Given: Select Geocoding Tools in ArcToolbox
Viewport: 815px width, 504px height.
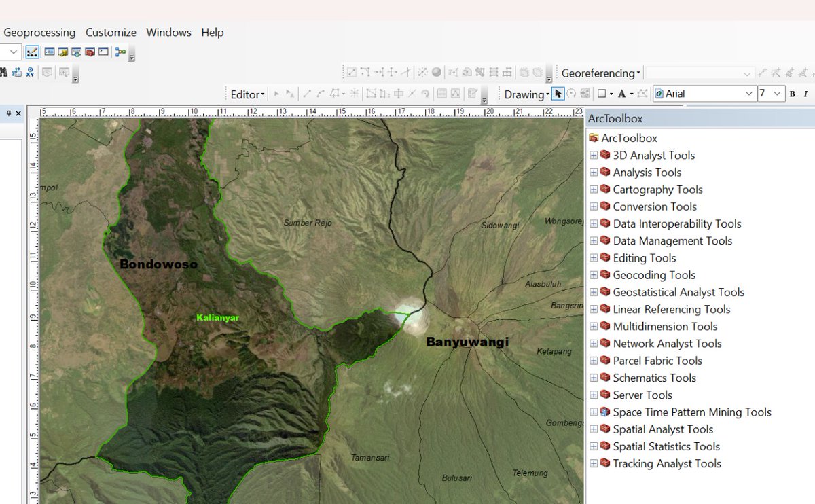Looking at the screenshot, I should pyautogui.click(x=654, y=275).
